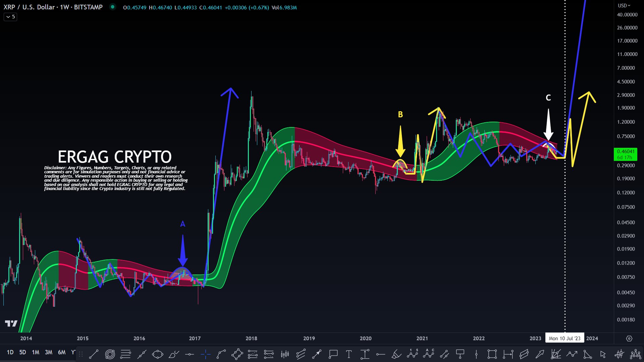Select the Gann Fan tool
Viewport: 644px width, 362px height.
coord(556,354)
